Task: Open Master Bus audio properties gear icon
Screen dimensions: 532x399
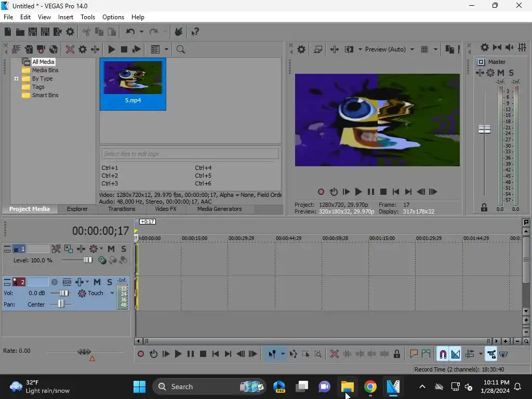Action: click(x=485, y=47)
